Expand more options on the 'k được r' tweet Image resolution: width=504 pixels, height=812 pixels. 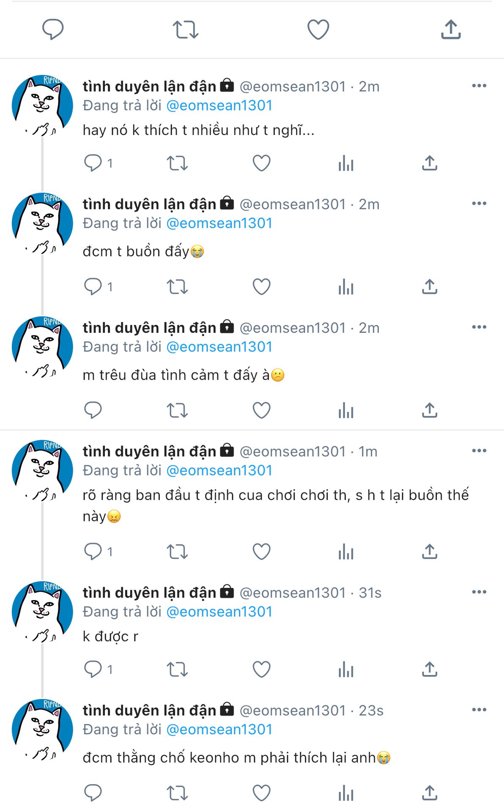click(479, 592)
